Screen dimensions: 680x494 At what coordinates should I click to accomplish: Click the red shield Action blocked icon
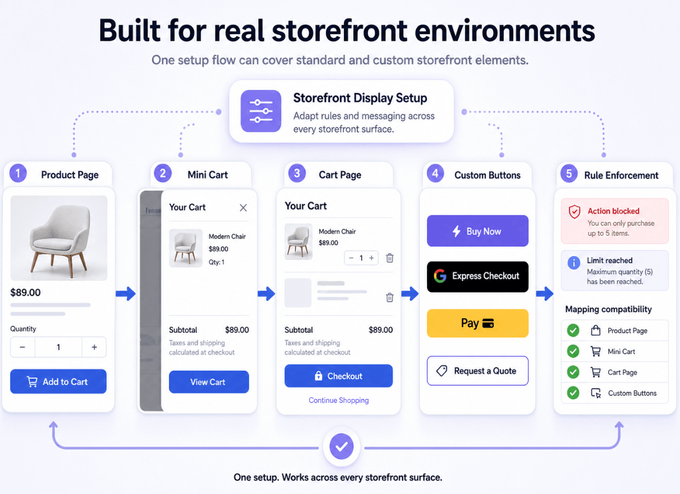[x=575, y=212]
